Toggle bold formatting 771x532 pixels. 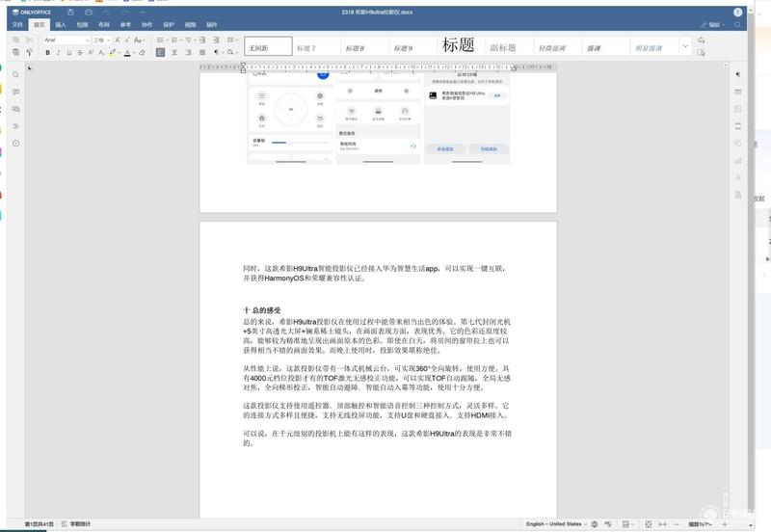pos(47,52)
